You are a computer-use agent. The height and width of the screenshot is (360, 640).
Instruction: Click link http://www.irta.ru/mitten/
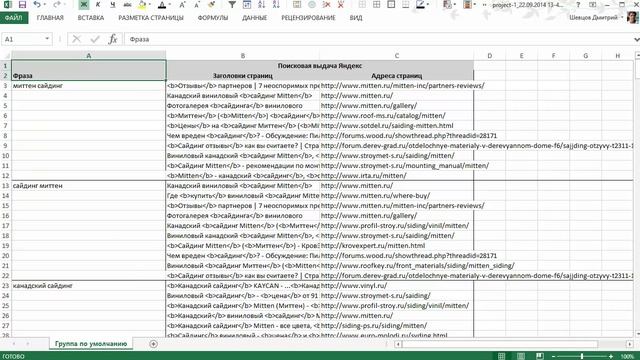[363, 176]
